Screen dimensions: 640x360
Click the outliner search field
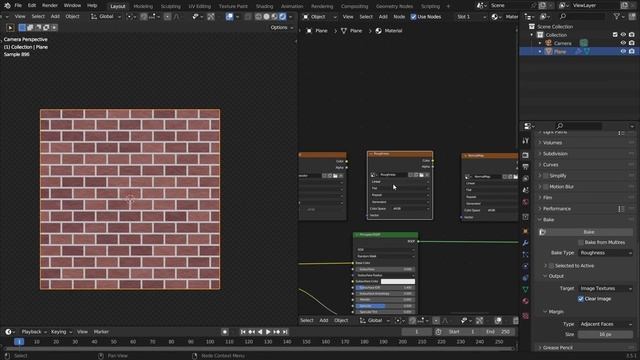[582, 16]
